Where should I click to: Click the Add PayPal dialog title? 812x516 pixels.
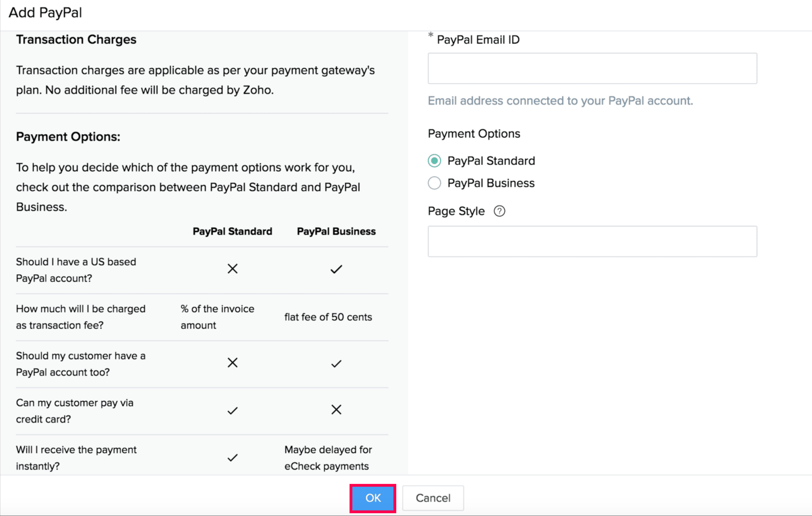[45, 13]
